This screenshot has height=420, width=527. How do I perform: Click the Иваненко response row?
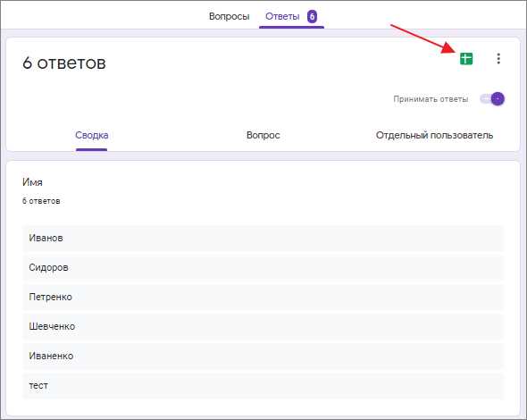tap(263, 357)
